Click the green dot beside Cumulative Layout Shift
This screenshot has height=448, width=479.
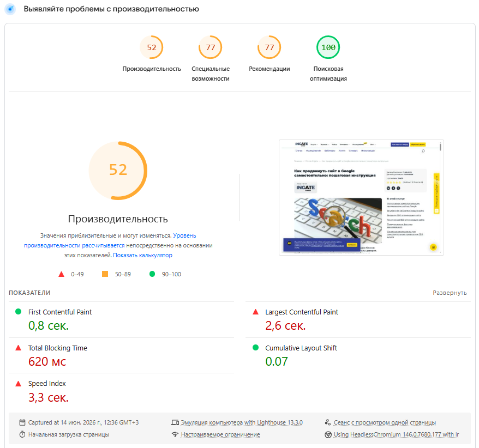256,348
